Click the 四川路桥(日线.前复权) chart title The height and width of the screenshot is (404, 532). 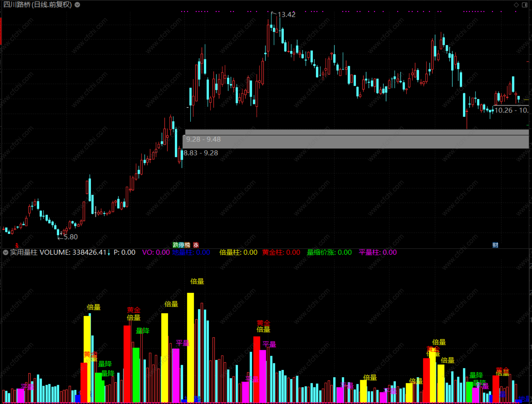[x=38, y=5]
